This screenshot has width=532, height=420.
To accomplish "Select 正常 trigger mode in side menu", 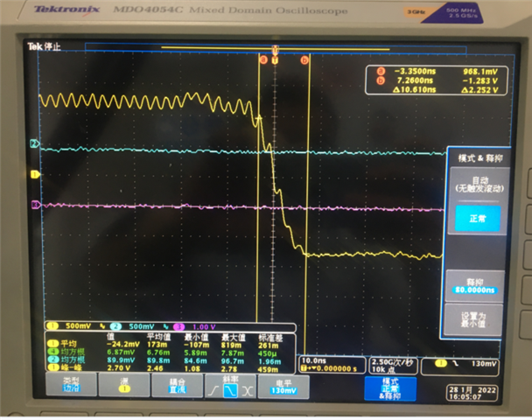I will click(478, 219).
